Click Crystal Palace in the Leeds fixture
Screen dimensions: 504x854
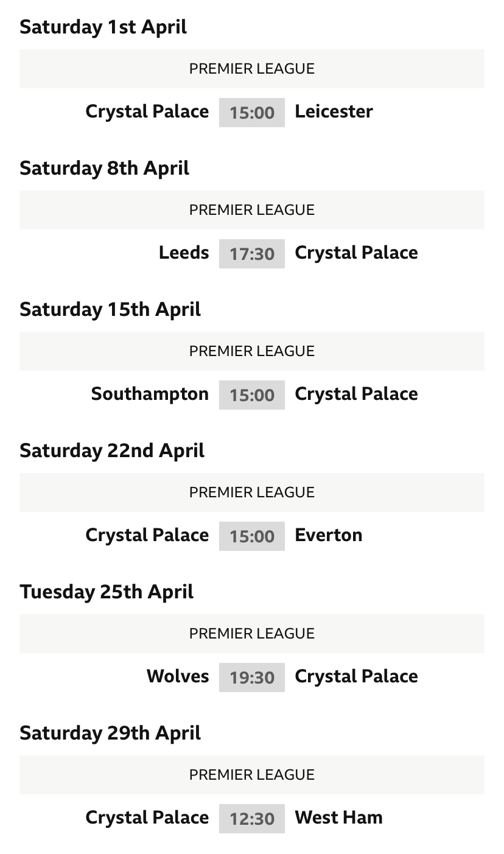click(x=356, y=253)
